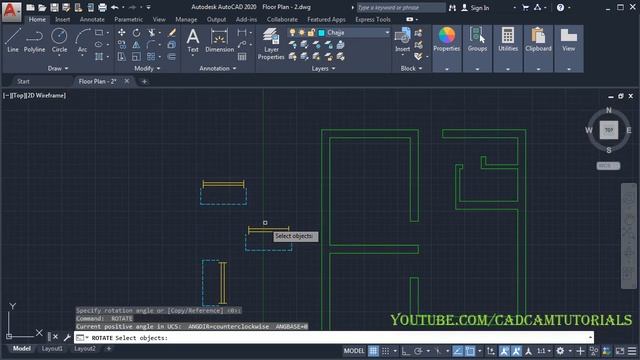640x360 pixels.
Task: Click the Insert block icon
Action: point(402,40)
